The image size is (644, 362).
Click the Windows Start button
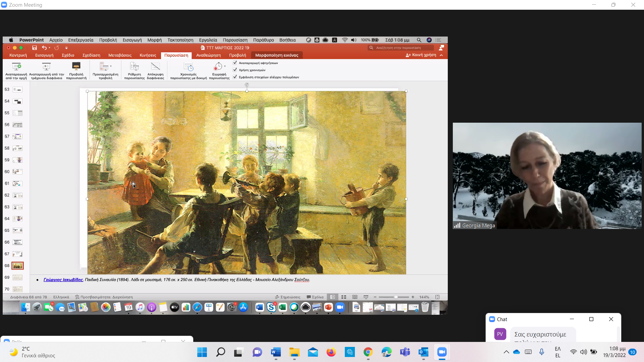click(x=202, y=352)
